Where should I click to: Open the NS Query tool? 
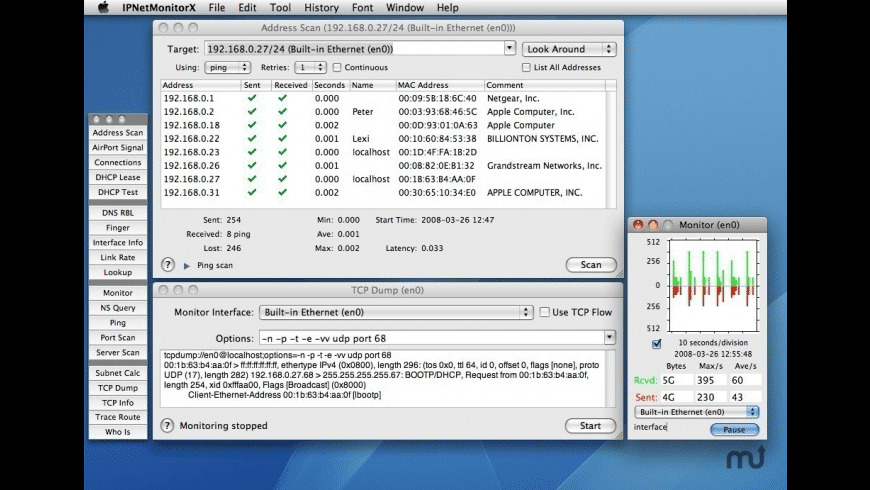coord(118,307)
